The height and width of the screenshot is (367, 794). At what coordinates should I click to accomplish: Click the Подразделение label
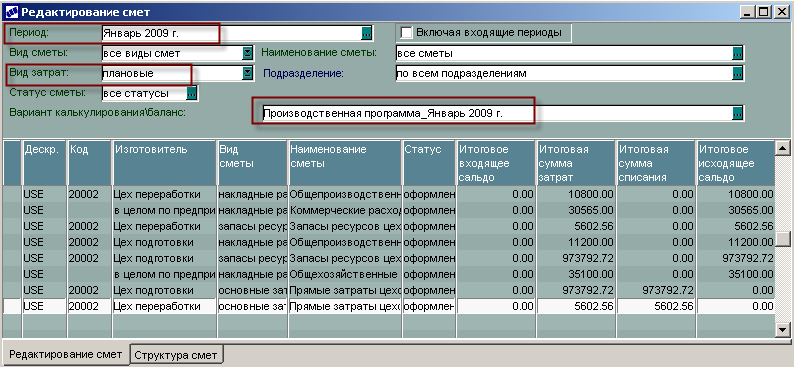click(x=303, y=73)
